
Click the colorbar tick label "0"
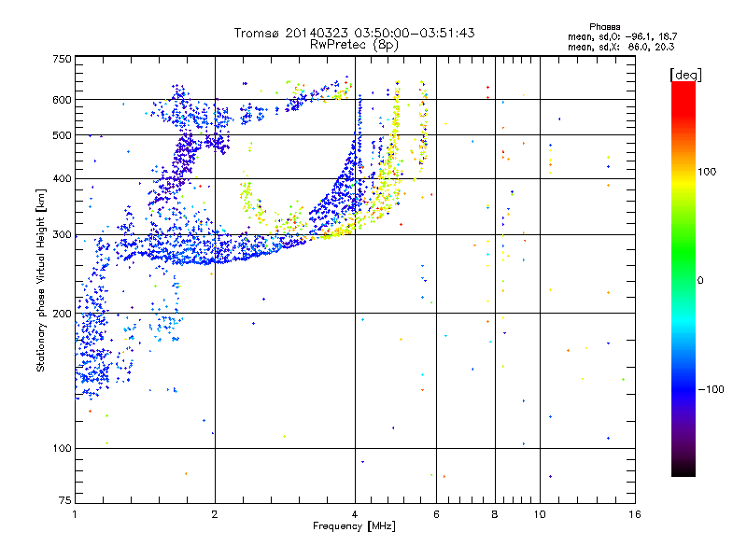[700, 281]
